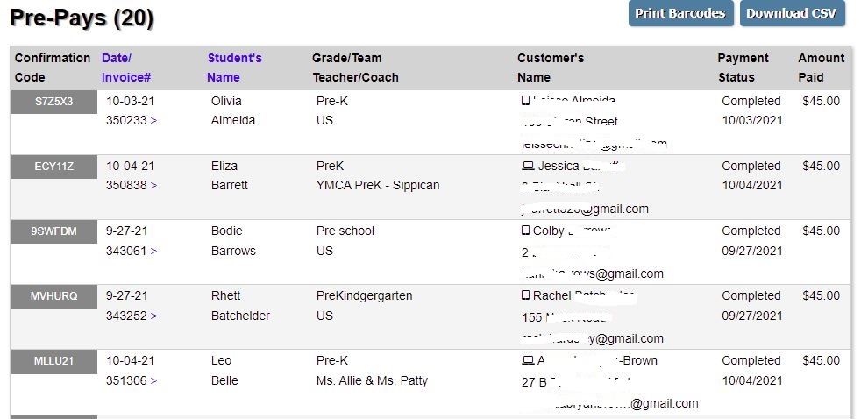The height and width of the screenshot is (419, 868).
Task: Click the mobile device icon beside Colby
Action: 525,231
